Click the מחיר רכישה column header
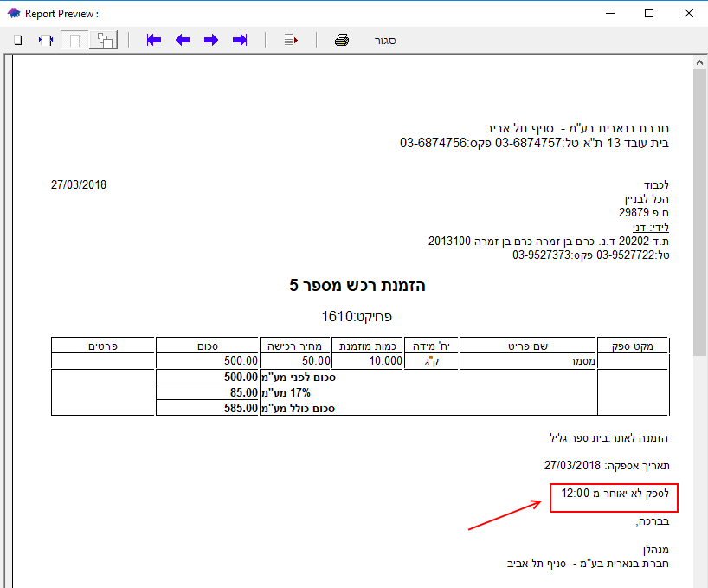The width and height of the screenshot is (708, 588). 295,346
